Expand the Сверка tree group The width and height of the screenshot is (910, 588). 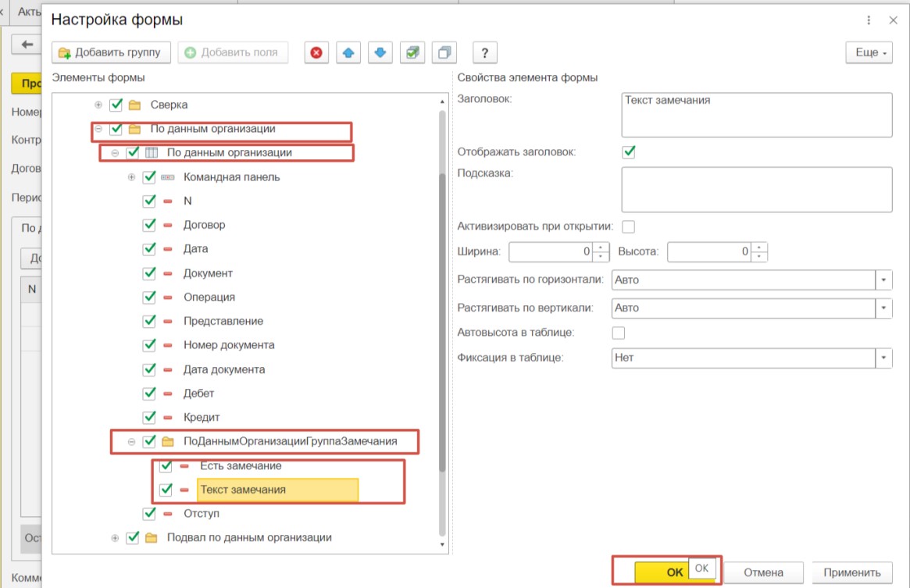tap(98, 105)
